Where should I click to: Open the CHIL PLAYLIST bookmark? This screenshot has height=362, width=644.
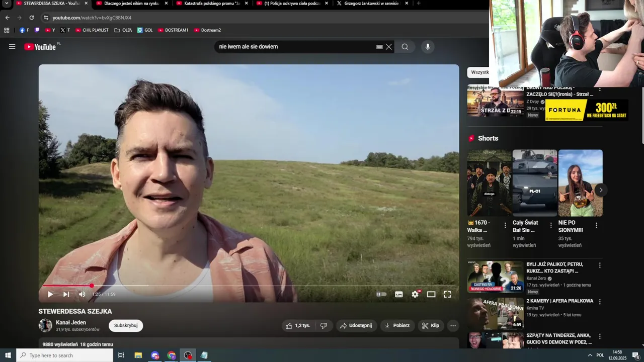92,30
